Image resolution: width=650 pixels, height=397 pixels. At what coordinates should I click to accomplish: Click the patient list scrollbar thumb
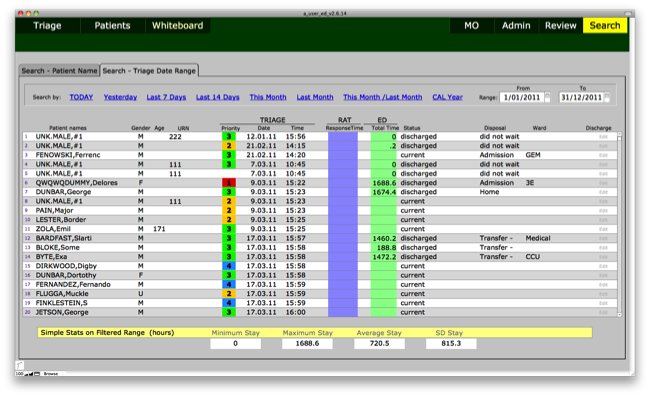coord(619,139)
